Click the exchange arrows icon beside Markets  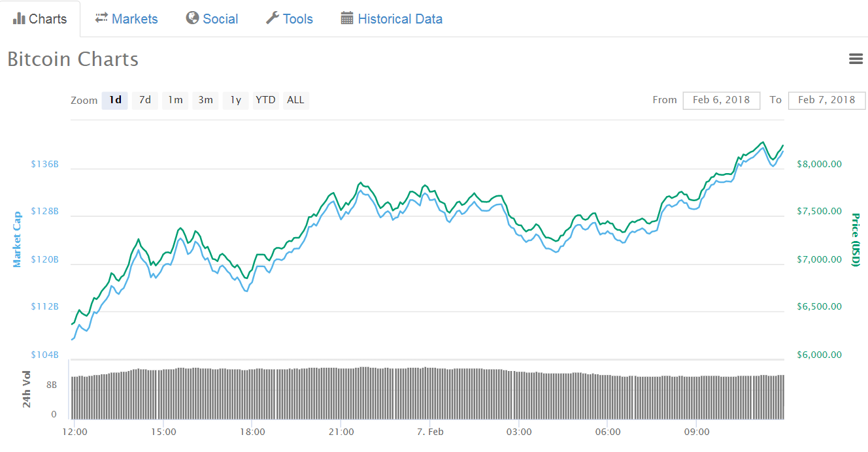[x=101, y=18]
